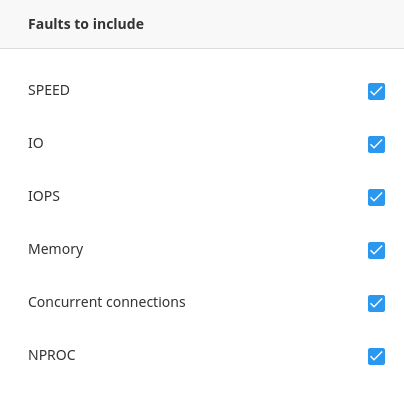This screenshot has height=394, width=404.
Task: Click the IO label text
Action: [36, 143]
